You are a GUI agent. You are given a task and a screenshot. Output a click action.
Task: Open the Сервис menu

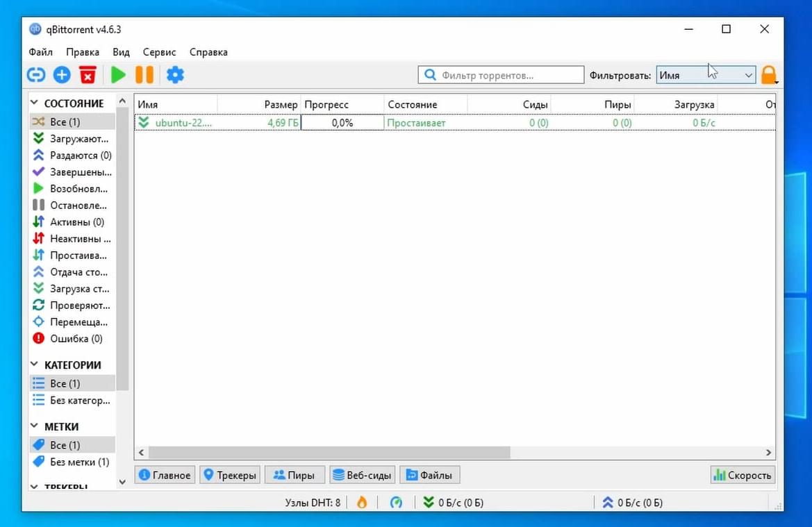coord(160,52)
